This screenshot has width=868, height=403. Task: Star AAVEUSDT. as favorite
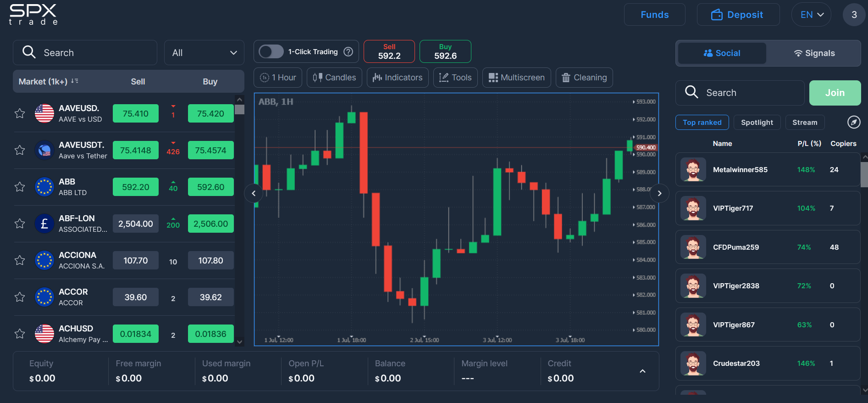(20, 150)
